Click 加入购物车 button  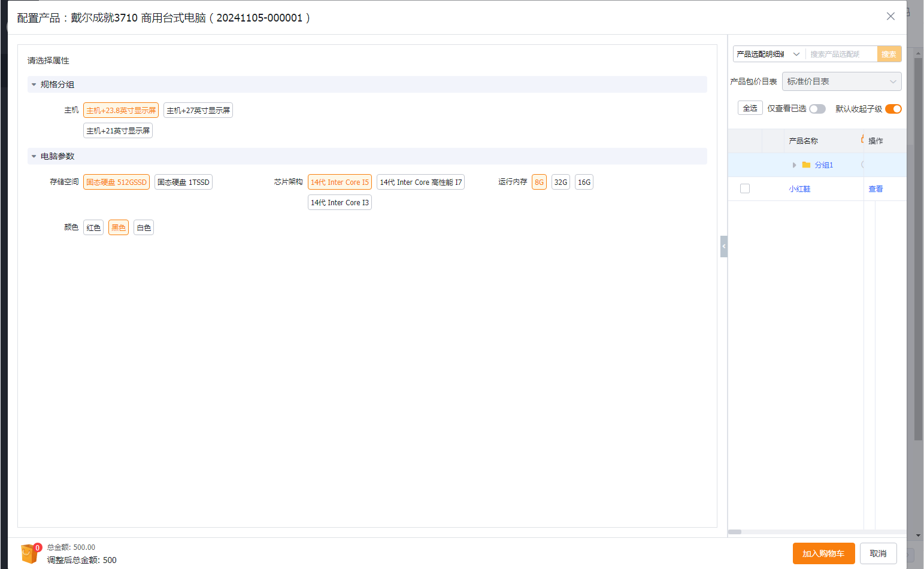[x=823, y=553]
